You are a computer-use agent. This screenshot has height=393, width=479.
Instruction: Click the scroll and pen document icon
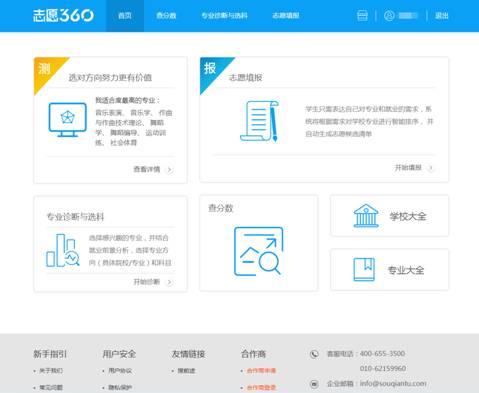[x=259, y=121]
